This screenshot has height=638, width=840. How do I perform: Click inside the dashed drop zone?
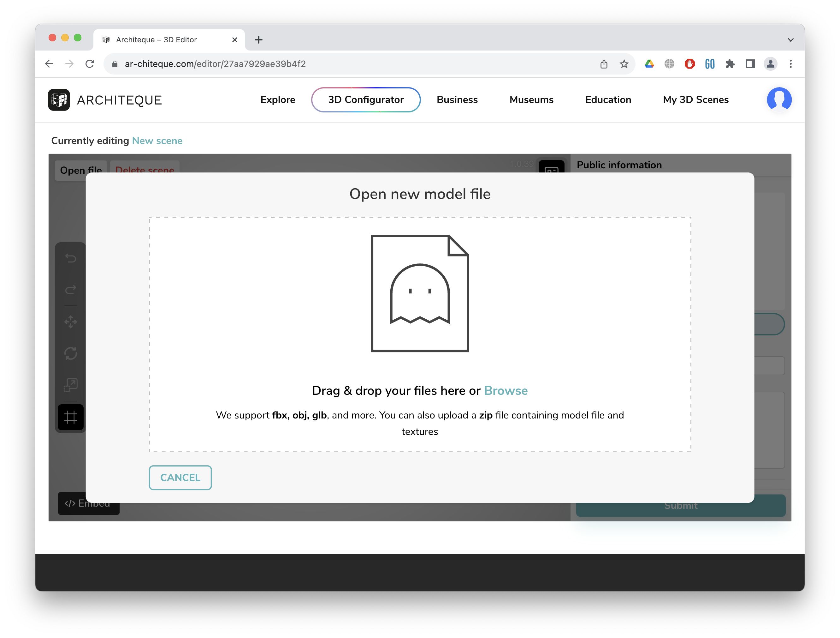[420, 334]
